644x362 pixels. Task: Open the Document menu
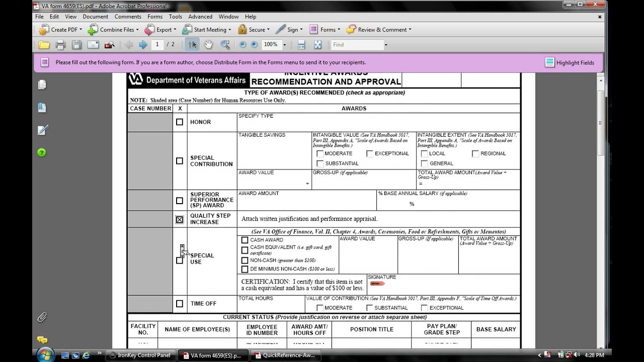coord(96,17)
